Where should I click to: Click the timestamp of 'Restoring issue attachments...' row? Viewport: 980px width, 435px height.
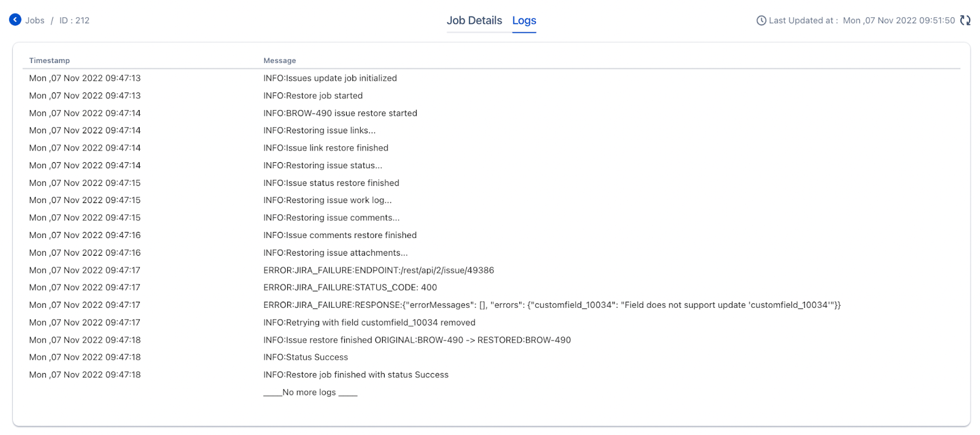click(85, 253)
